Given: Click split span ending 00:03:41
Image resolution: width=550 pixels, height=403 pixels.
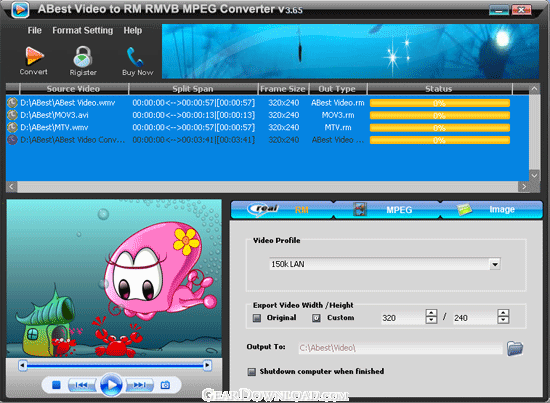Looking at the screenshot, I should click(194, 140).
